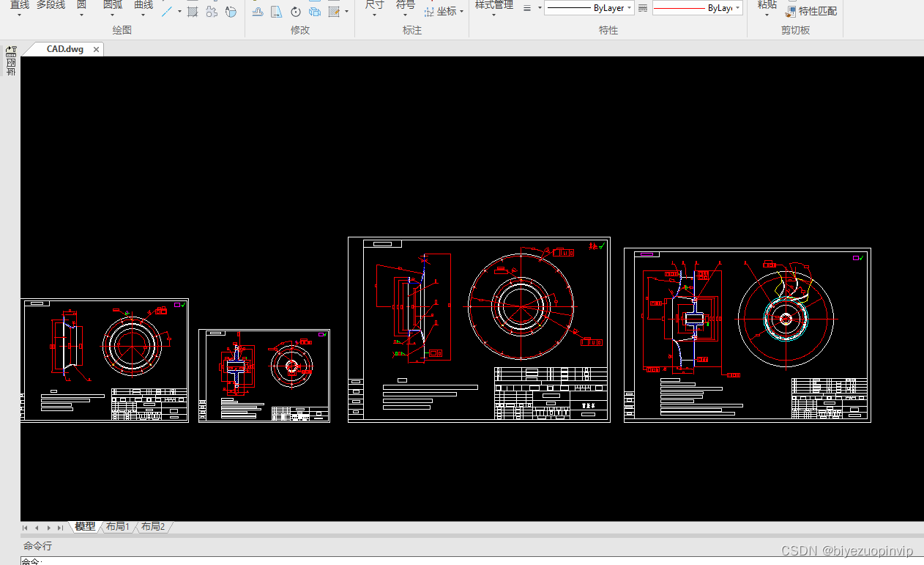This screenshot has height=565, width=924.
Task: Expand the arrow beside the blue line icon
Action: click(x=179, y=12)
